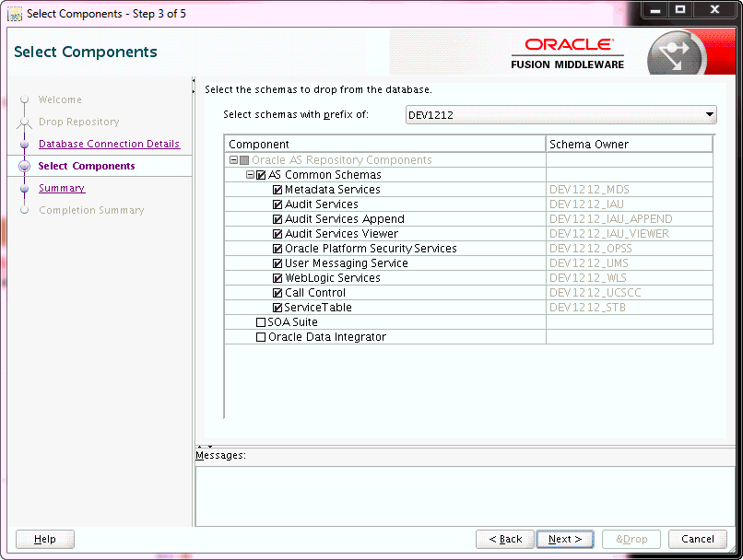Uncheck the Audit Services Viewer checkbox
The image size is (743, 560).
(277, 234)
